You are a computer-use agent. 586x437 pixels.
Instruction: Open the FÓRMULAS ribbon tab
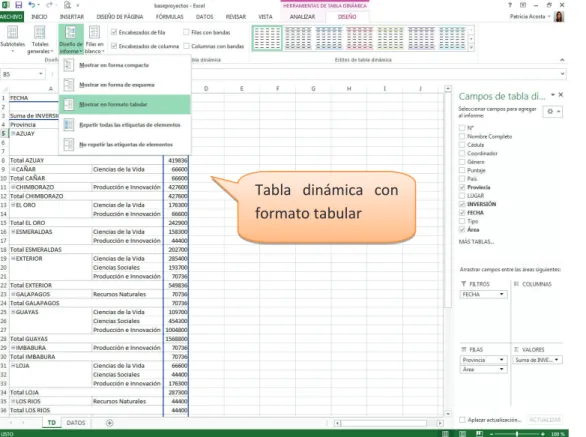tap(169, 17)
